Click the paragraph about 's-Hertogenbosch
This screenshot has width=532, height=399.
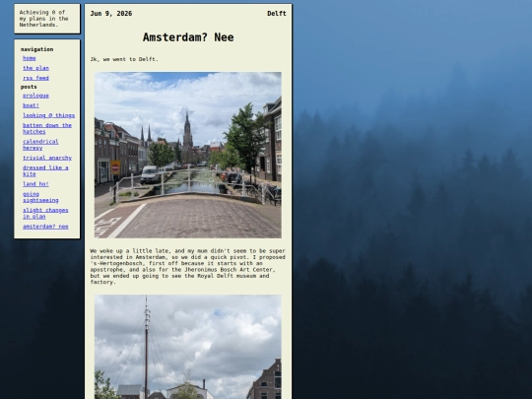tap(187, 267)
